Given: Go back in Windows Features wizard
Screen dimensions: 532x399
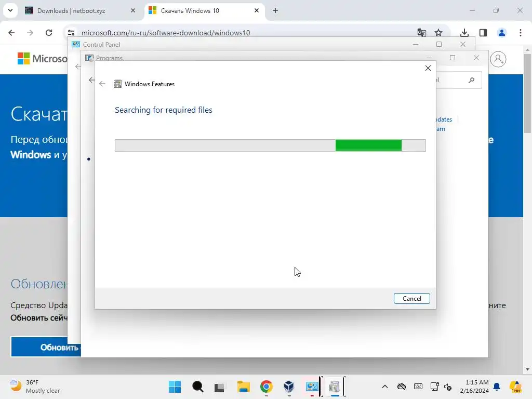Looking at the screenshot, I should tap(102, 84).
